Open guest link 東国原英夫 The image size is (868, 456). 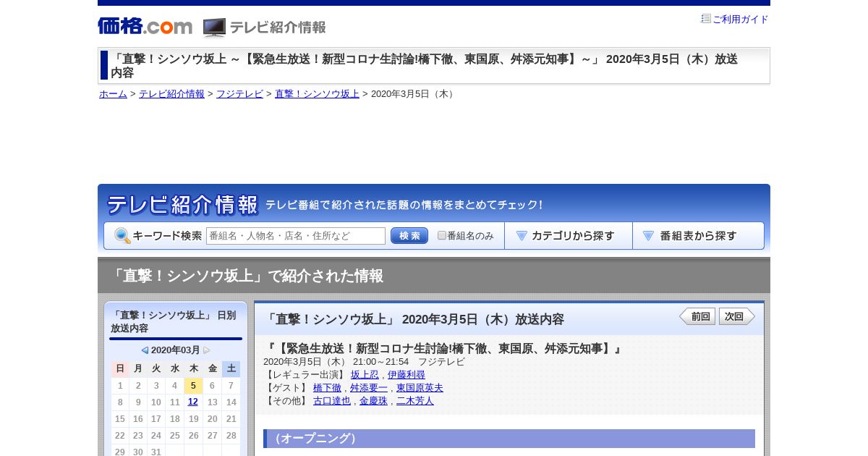point(420,388)
